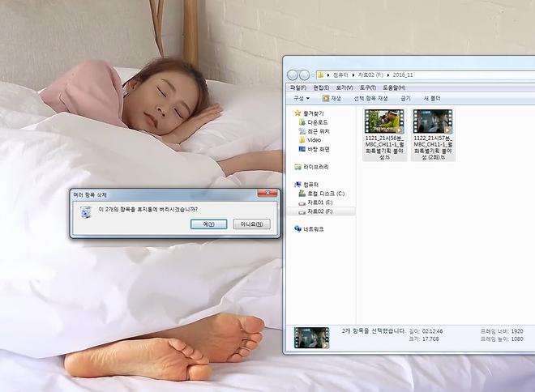Go forward with Explorer forward arrow
Screen dimensions: 535x392
click(x=304, y=75)
